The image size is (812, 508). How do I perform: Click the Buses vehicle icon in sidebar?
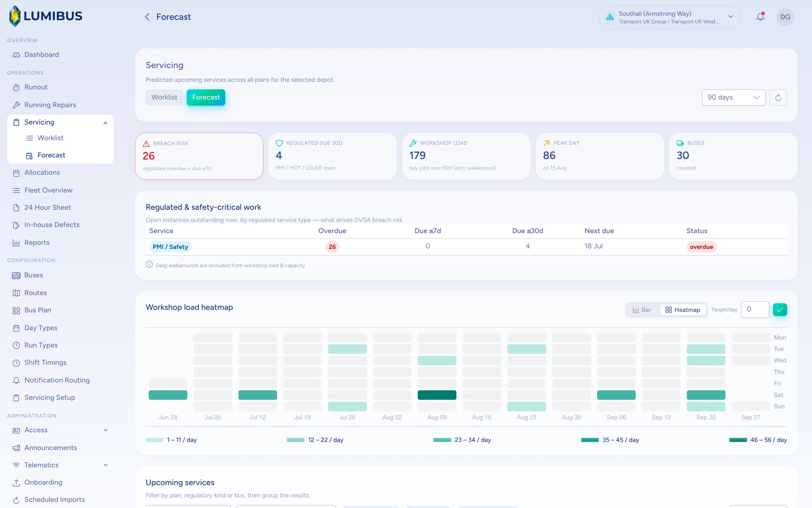[x=16, y=276]
